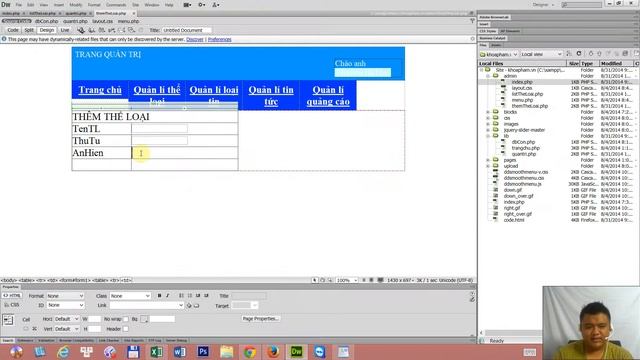
Task: Switch to the quantri.php document tab
Action: tap(76, 13)
